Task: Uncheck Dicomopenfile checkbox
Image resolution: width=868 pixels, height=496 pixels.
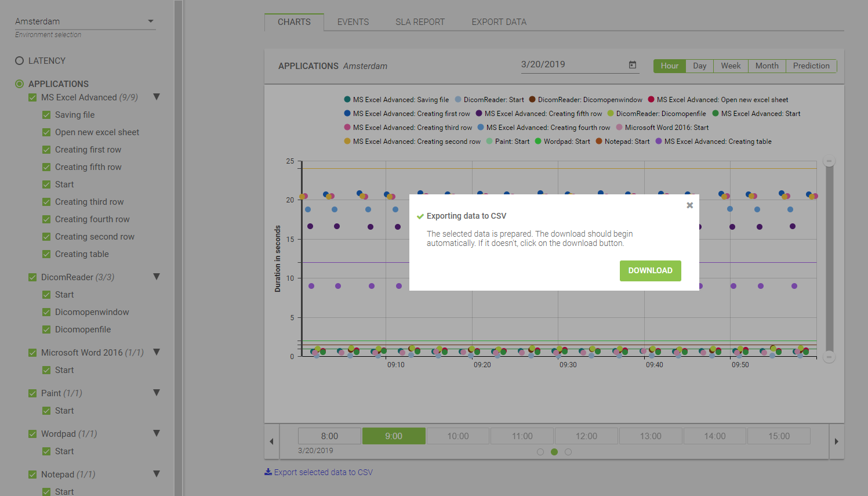Action: (46, 330)
